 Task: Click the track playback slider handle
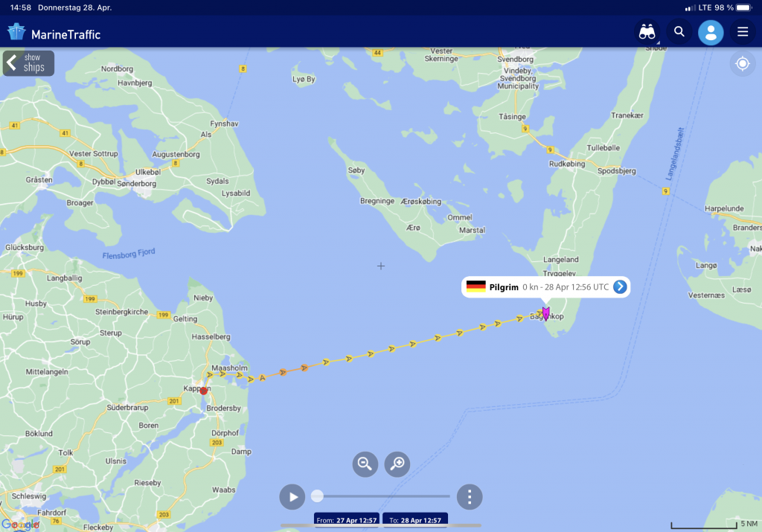(x=317, y=496)
